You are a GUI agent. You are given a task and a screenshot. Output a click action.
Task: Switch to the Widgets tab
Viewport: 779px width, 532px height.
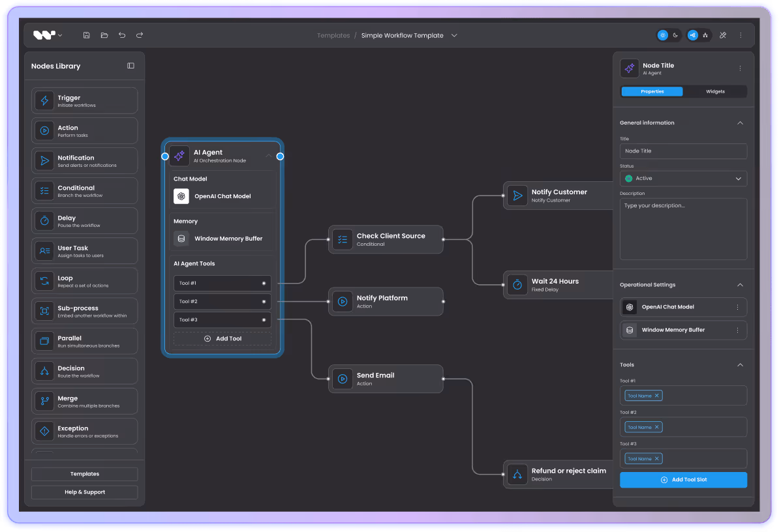715,91
